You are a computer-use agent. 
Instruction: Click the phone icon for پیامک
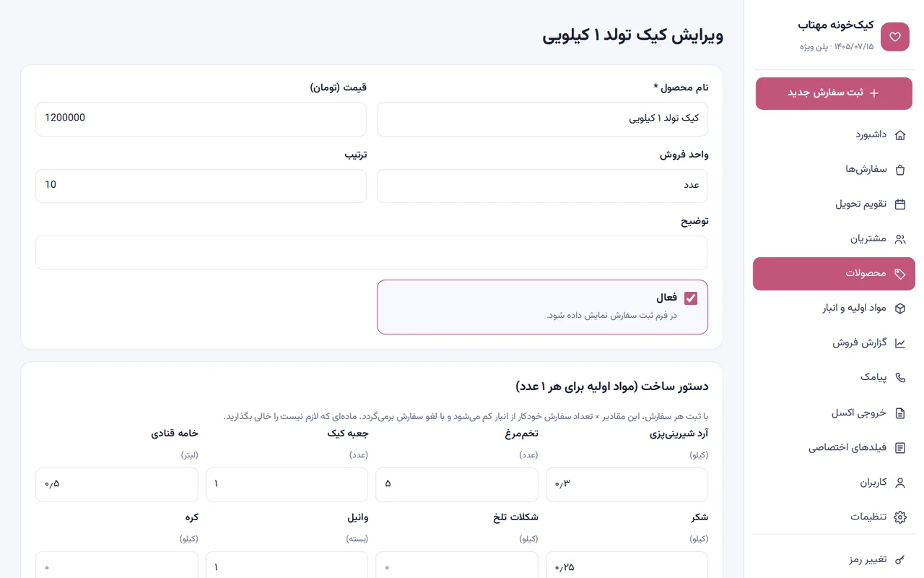point(900,378)
